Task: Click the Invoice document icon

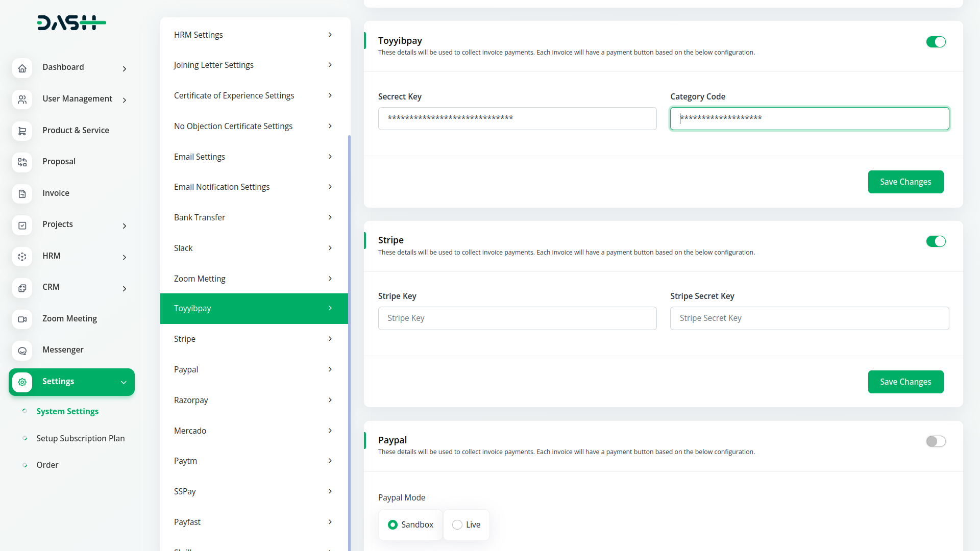Action: tap(22, 194)
